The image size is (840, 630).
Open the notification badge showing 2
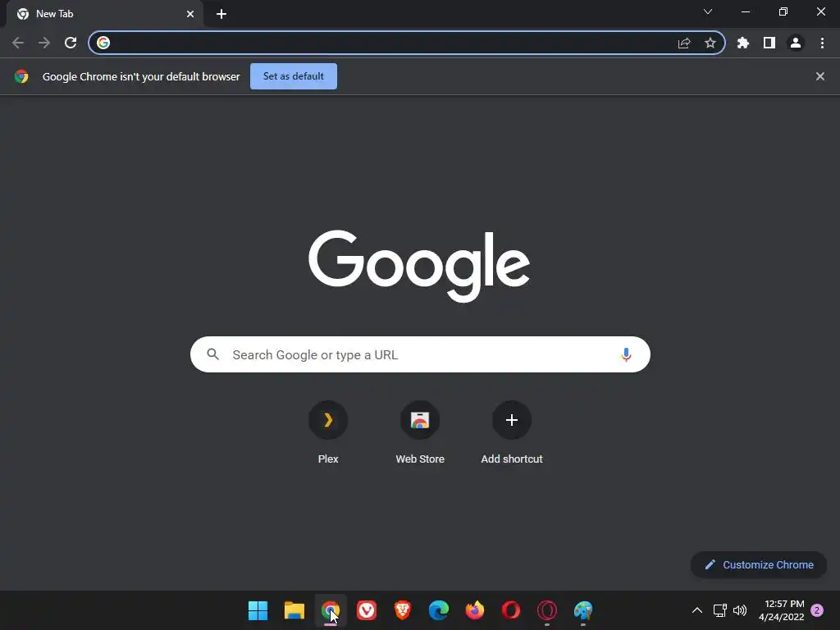pos(817,610)
